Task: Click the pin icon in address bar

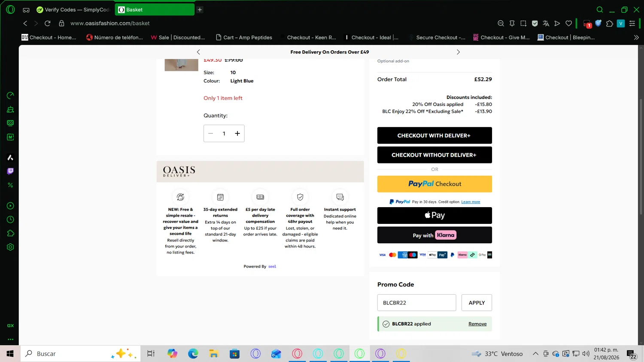Action: point(512,24)
